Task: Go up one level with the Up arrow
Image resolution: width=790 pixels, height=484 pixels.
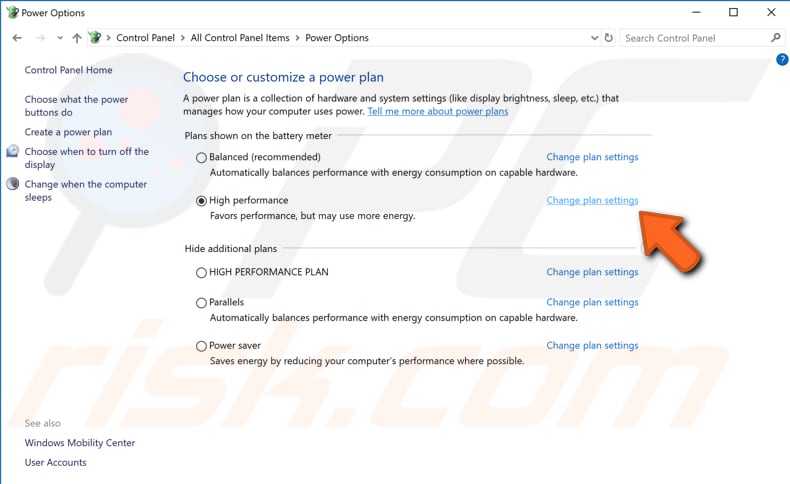Action: click(x=77, y=38)
